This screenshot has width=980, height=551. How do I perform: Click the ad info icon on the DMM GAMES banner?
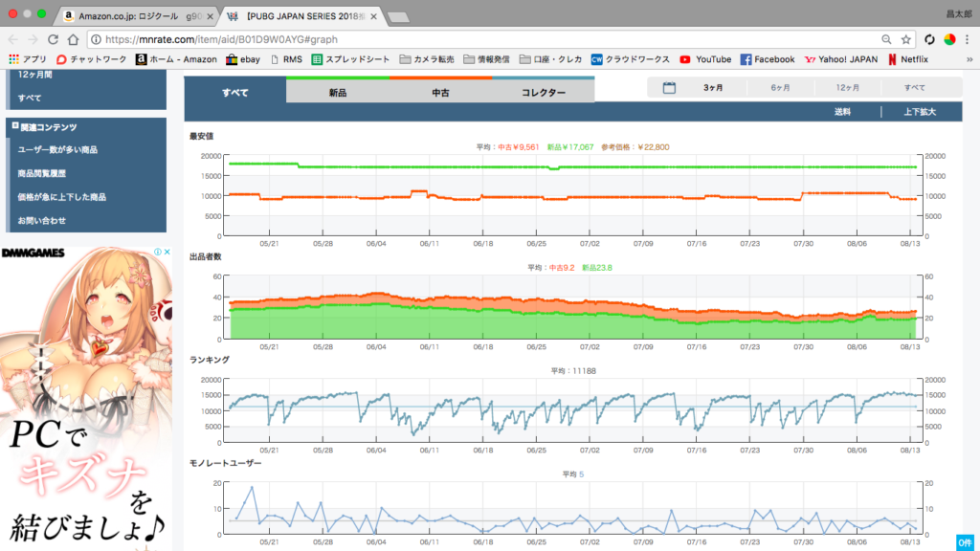(158, 252)
